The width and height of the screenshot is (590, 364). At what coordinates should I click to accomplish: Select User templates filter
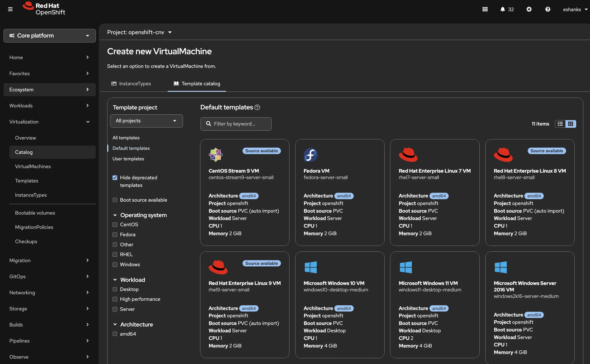128,159
